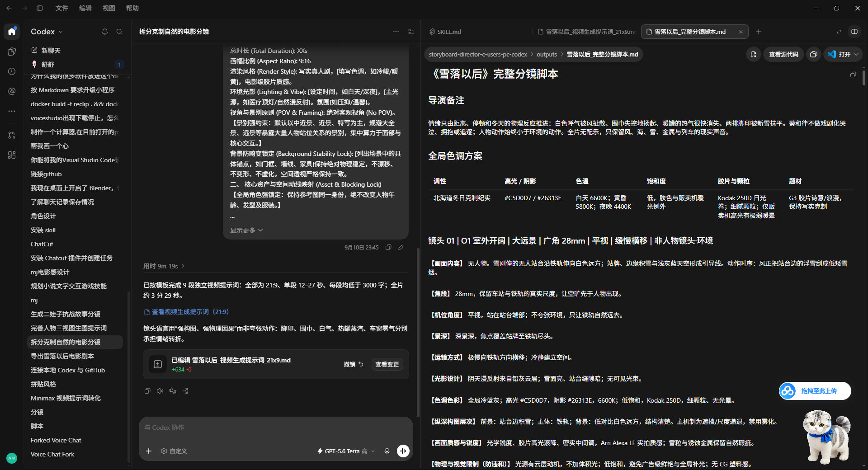The width and height of the screenshot is (868, 470).
Task: Click the user avatar at bottom left
Action: [12, 458]
